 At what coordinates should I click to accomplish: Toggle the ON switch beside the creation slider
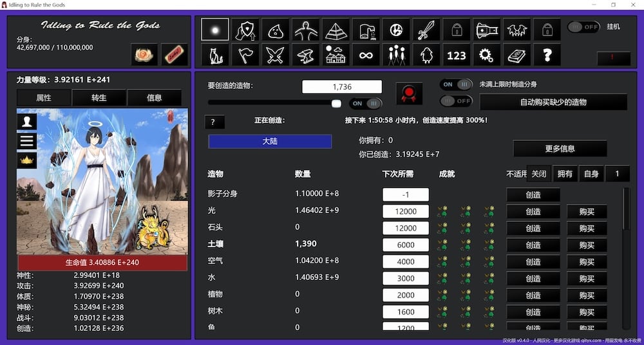366,104
